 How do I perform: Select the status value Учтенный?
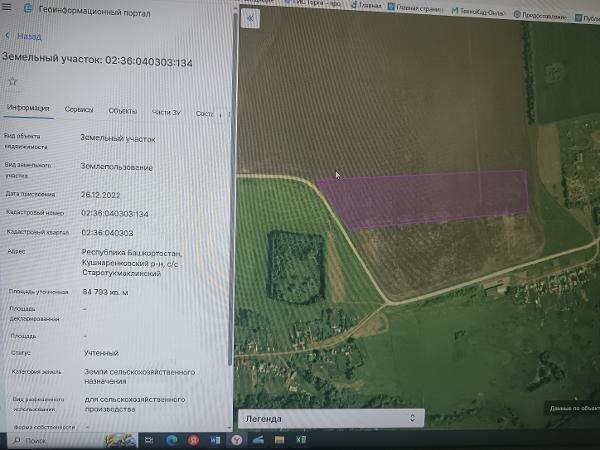[101, 353]
